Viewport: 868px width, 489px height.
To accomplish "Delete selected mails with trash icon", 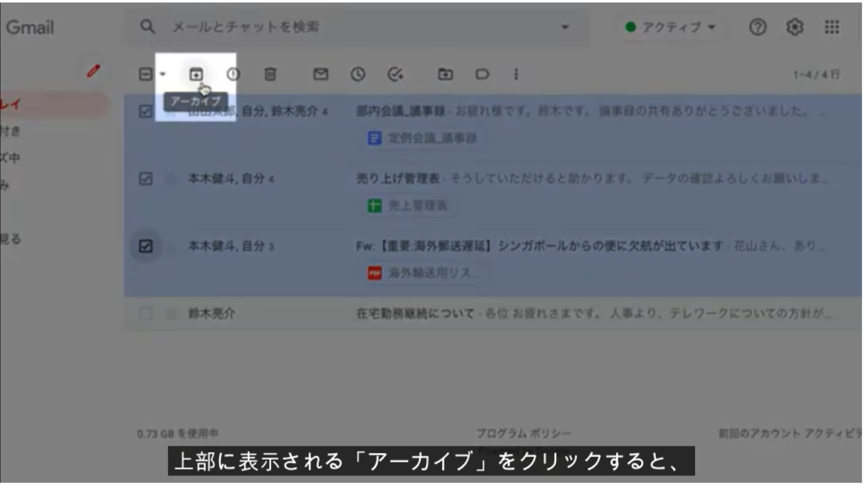I will (270, 74).
